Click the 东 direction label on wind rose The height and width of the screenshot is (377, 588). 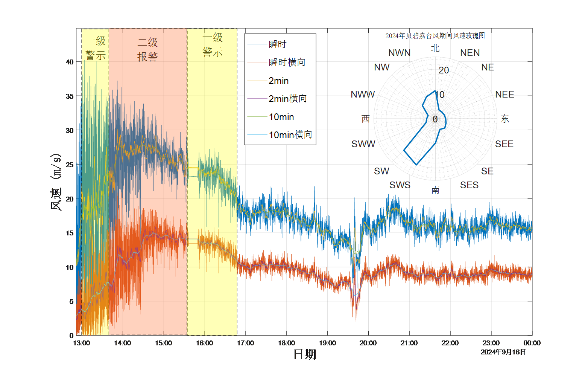point(504,119)
